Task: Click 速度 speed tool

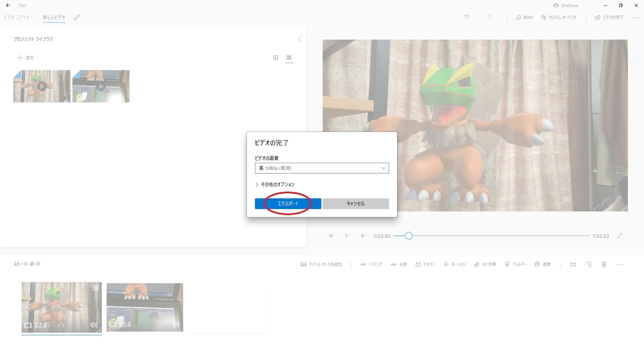Action: point(543,264)
